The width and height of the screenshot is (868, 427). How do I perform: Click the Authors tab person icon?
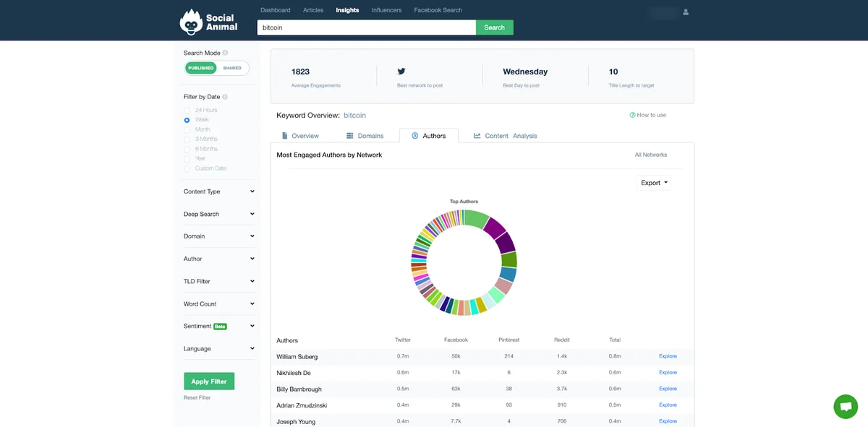[415, 136]
